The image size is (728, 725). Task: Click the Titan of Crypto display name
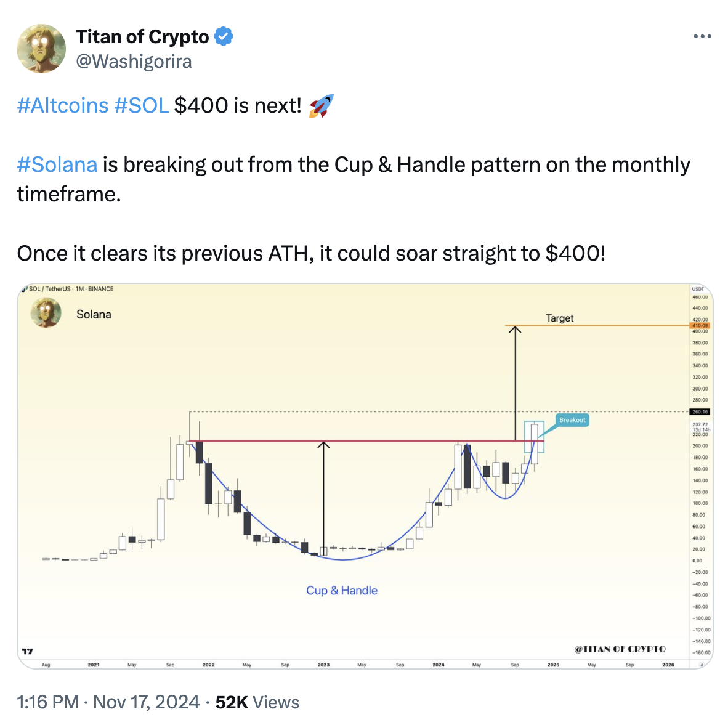tap(142, 37)
